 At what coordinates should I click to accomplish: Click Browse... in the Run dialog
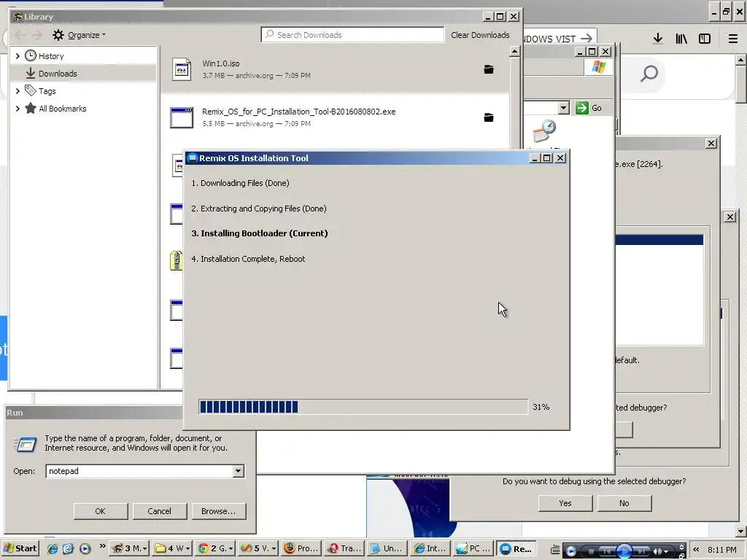(218, 511)
